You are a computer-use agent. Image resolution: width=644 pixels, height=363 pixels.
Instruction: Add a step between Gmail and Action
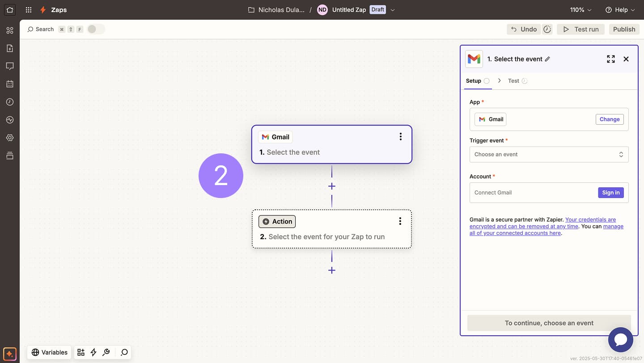(331, 186)
